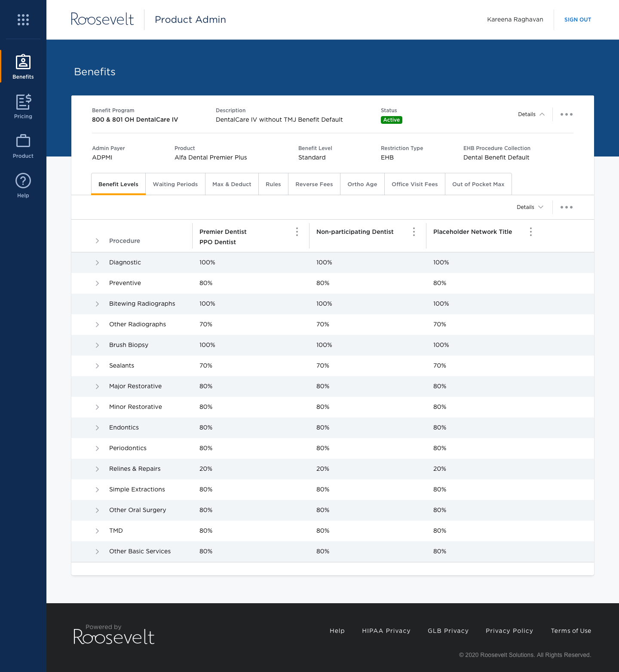Viewport: 619px width, 672px height.
Task: Open benefit program more options menu
Action: 566,114
